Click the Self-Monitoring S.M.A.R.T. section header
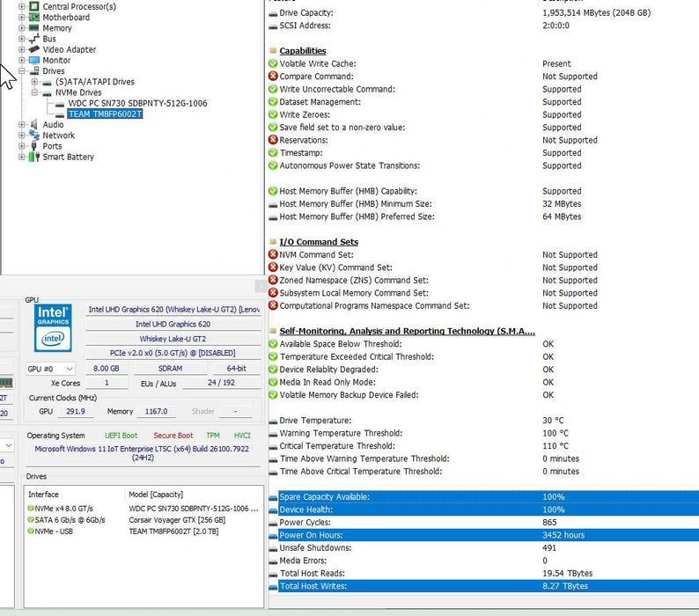Viewport: 699px width, 616px height. pos(407,331)
